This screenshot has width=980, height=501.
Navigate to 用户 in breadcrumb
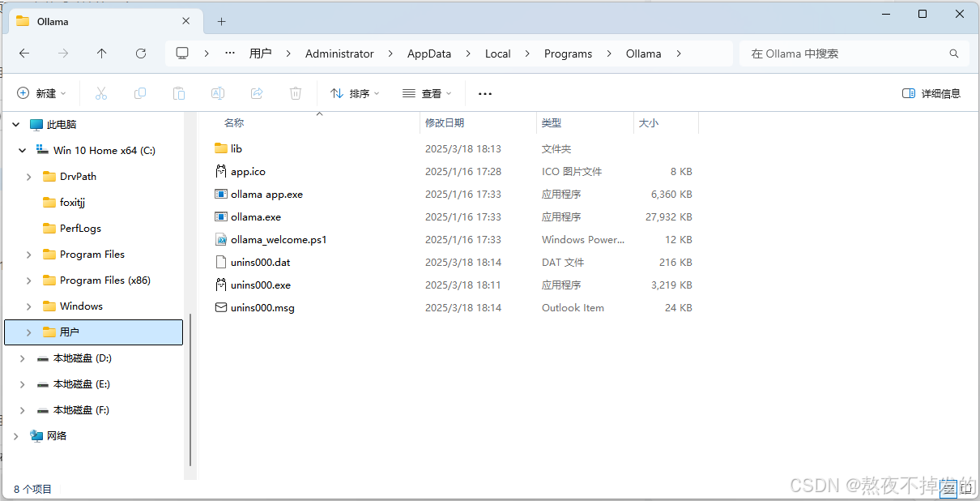coord(260,54)
